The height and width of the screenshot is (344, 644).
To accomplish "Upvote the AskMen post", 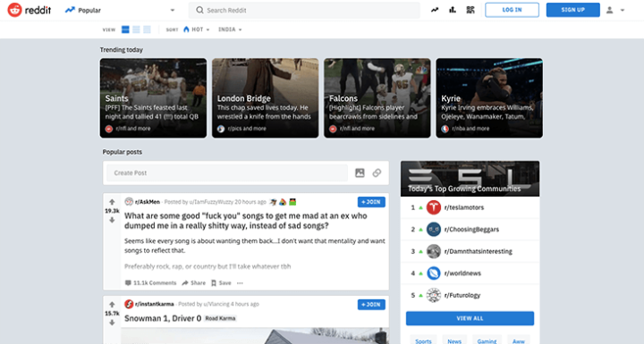I will coord(112,202).
